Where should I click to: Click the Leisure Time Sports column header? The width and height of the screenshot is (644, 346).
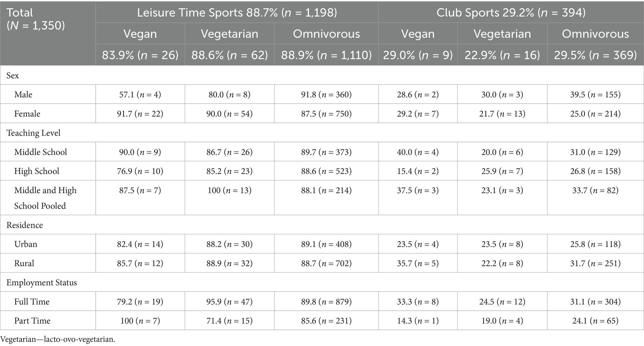coord(237,12)
